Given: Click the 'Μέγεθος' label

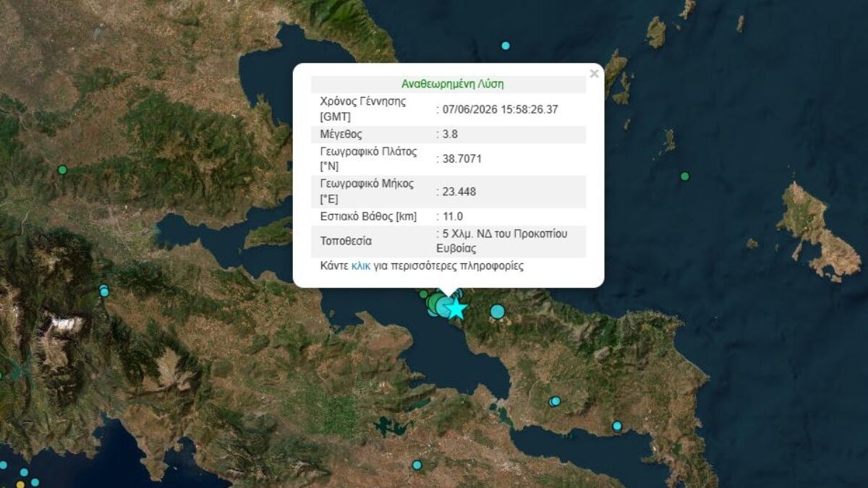Looking at the screenshot, I should 341,134.
